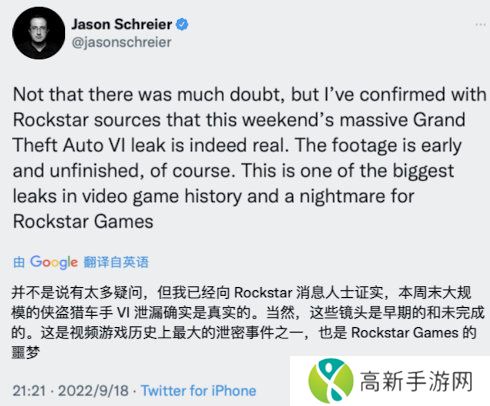
Task: Open the Twitter for iPhone source link
Action: point(198,391)
